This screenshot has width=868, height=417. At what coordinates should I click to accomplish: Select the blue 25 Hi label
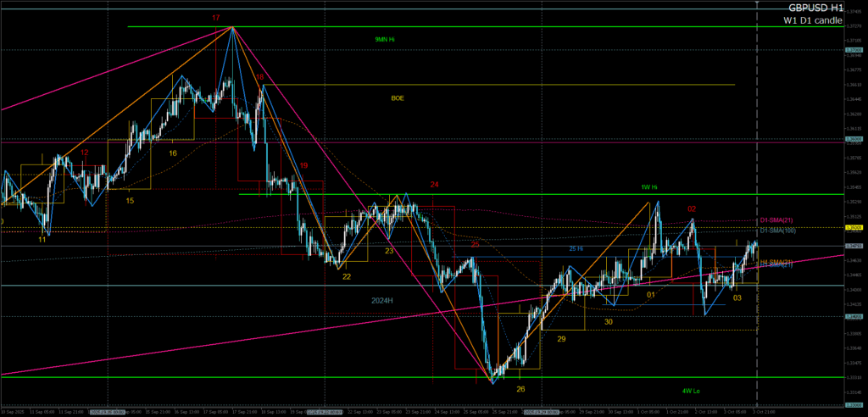pos(576,249)
